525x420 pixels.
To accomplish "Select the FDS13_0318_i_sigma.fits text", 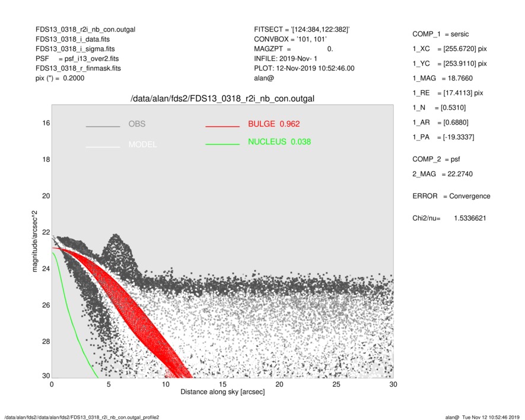I will (x=75, y=49).
